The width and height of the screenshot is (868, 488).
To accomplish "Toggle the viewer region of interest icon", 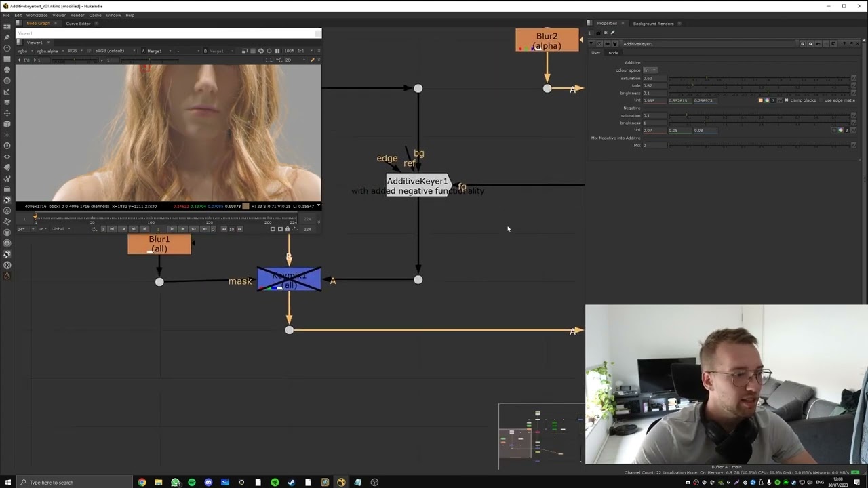I will [x=269, y=60].
